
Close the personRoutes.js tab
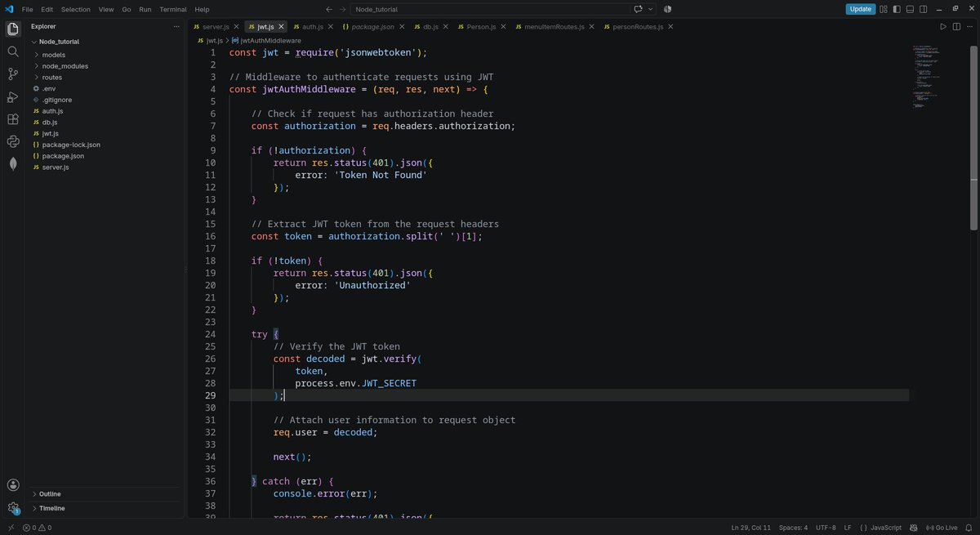coord(671,27)
